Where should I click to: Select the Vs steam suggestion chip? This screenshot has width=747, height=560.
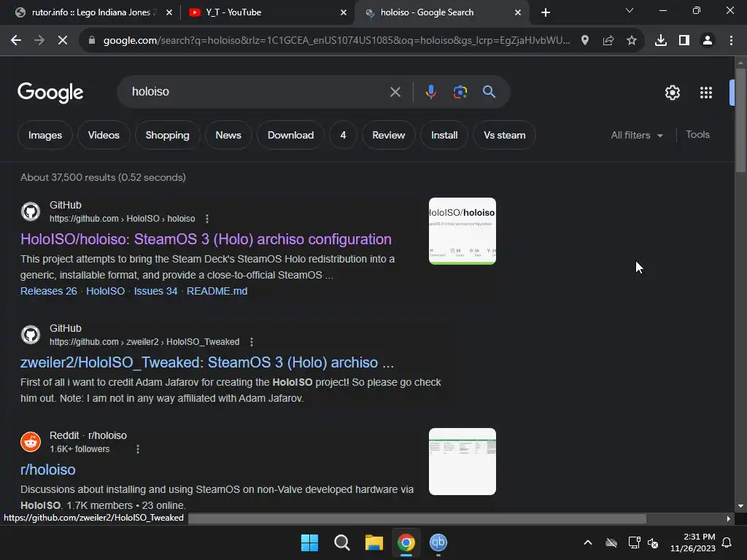505,135
